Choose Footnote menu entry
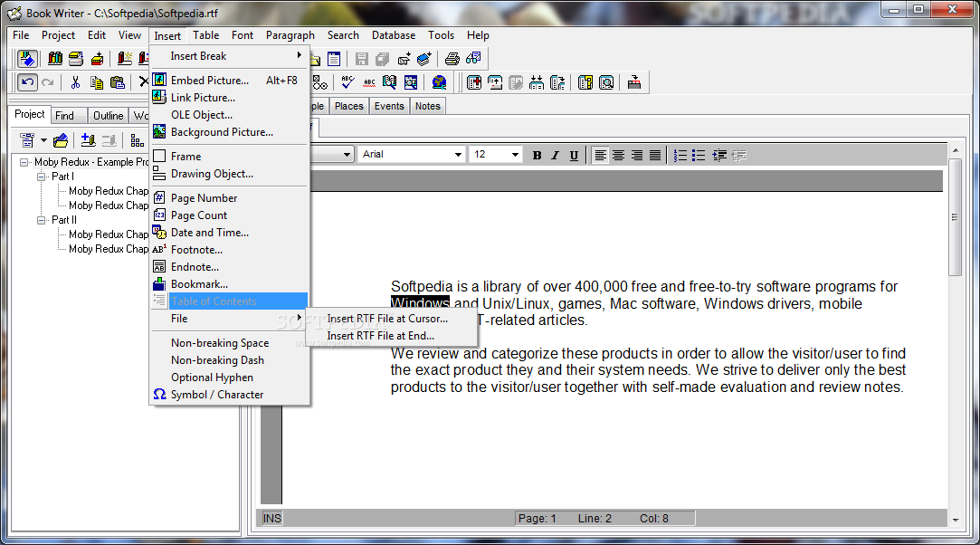This screenshot has height=545, width=980. coord(229,249)
